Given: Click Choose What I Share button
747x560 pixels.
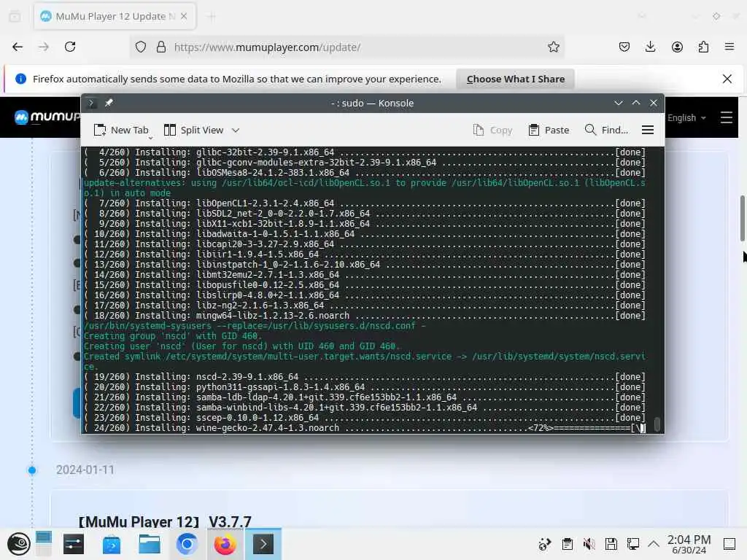Looking at the screenshot, I should coord(516,79).
